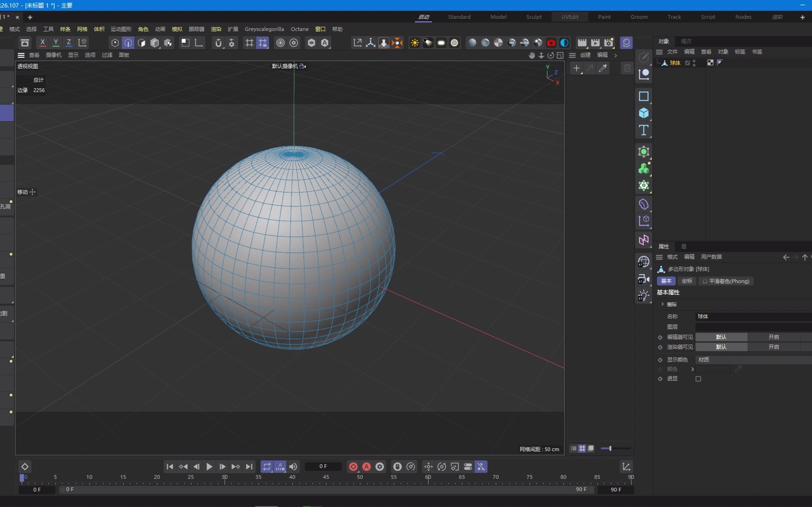Select the magnet snap tool
Image resolution: width=812 pixels, height=507 pixels.
(218, 42)
